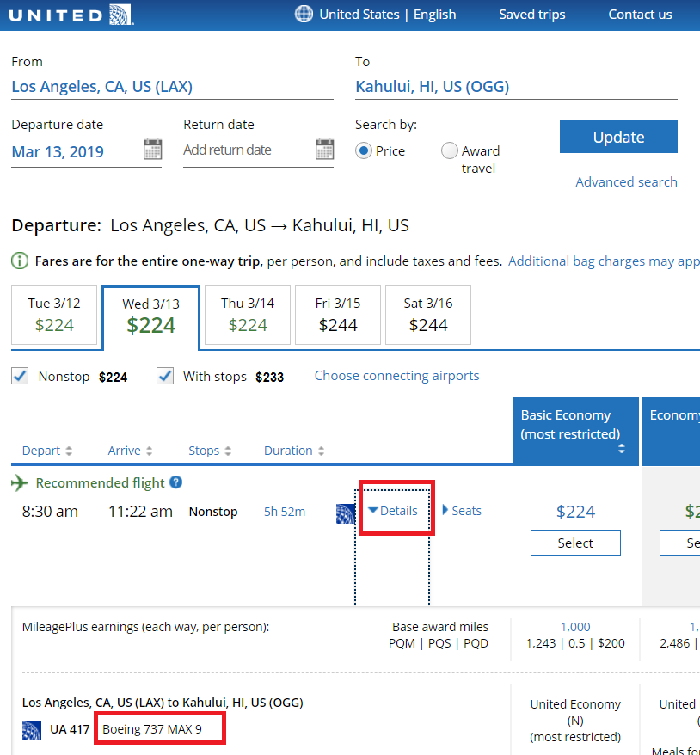Viewport: 700px width, 755px height.
Task: Open the departure date calendar icon
Action: [x=152, y=150]
